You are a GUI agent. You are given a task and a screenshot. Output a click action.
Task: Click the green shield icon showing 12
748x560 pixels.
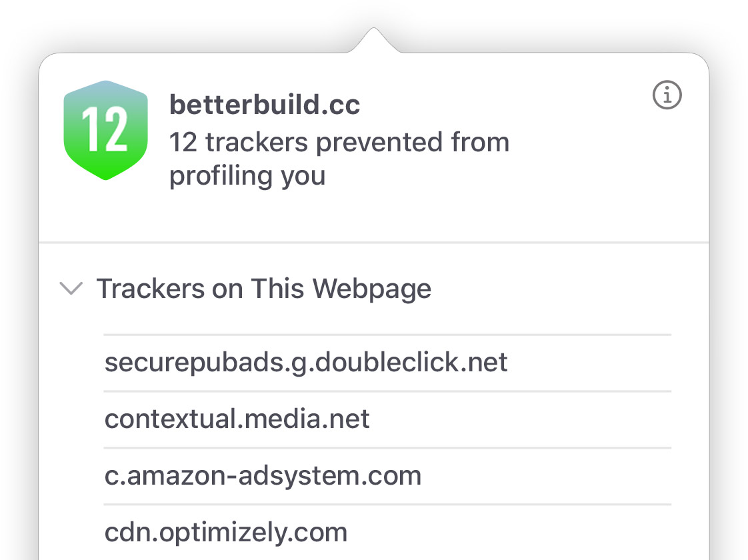105,130
